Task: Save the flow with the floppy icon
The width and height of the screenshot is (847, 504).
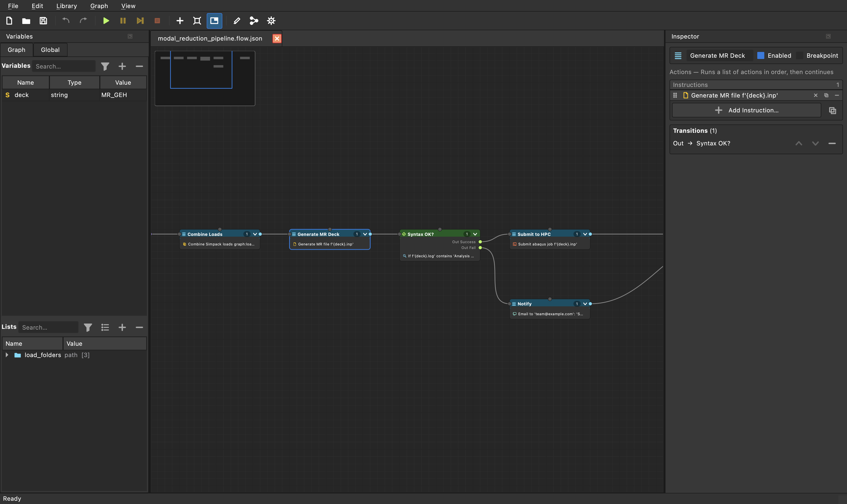Action: 43,21
